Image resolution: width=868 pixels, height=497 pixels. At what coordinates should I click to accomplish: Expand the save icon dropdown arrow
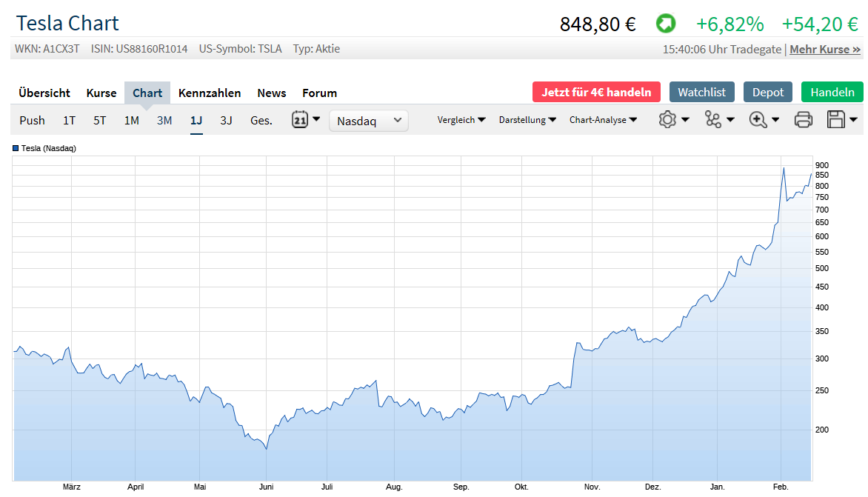tap(854, 119)
